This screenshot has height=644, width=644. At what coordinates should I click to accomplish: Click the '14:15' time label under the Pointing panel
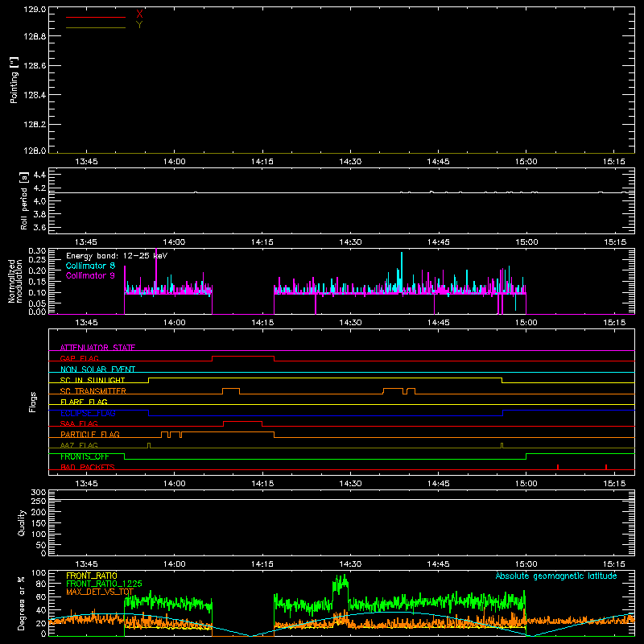[262, 162]
